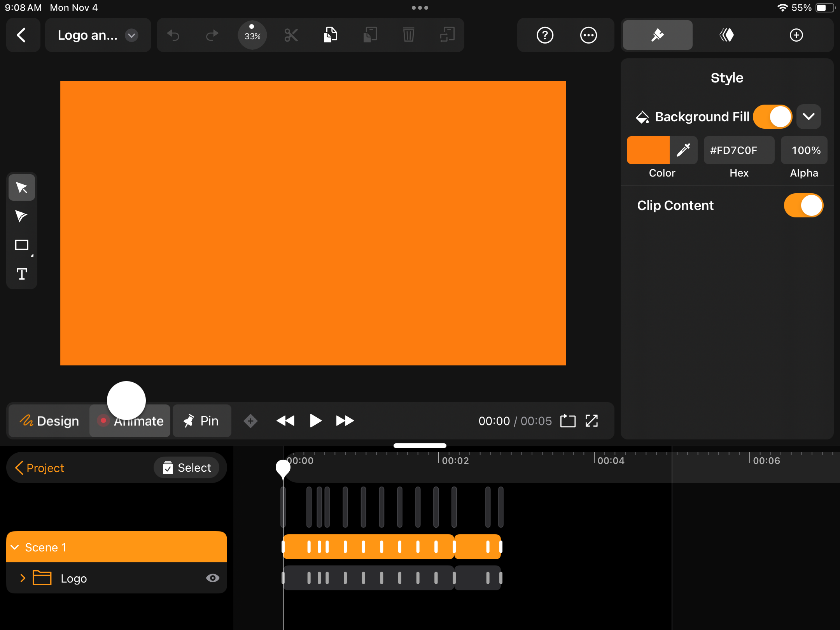Switch to Design mode

click(x=49, y=421)
